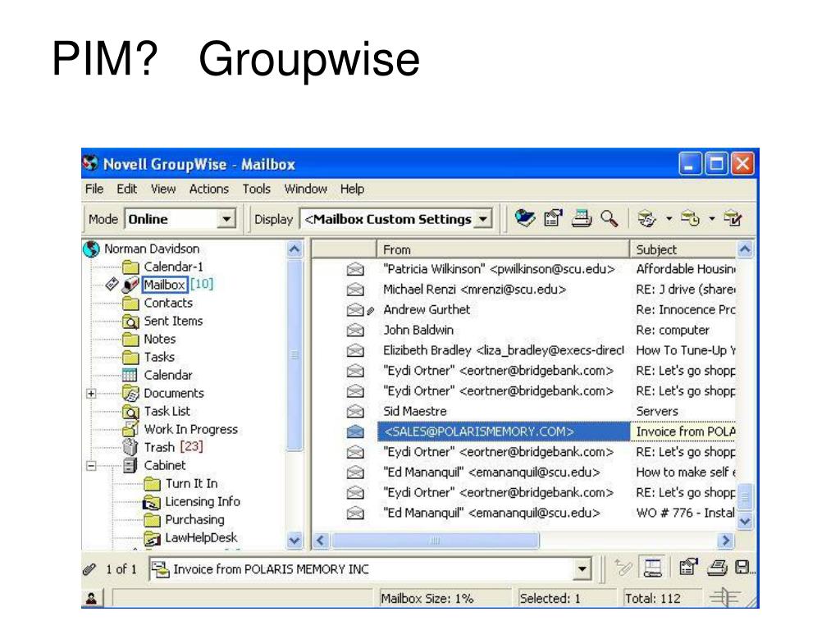Image resolution: width=840 pixels, height=630 pixels.
Task: Open the Tools menu
Action: pyautogui.click(x=256, y=189)
